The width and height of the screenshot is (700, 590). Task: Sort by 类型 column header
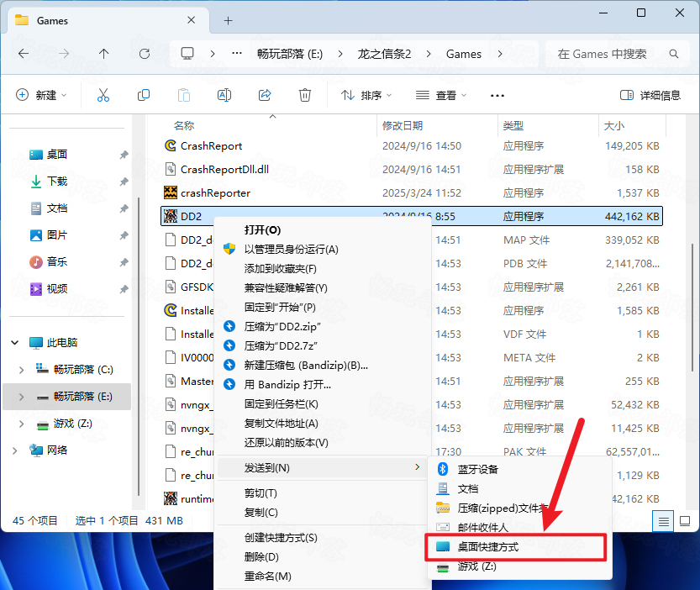pyautogui.click(x=513, y=125)
